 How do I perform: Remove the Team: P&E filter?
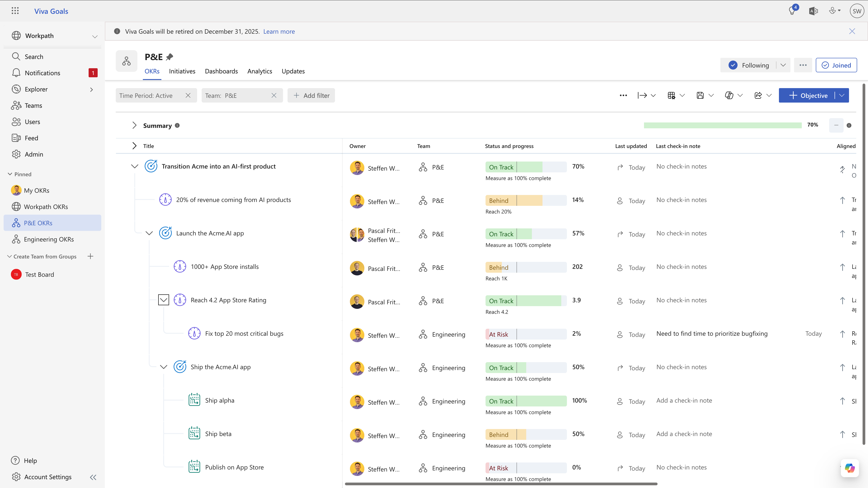274,95
